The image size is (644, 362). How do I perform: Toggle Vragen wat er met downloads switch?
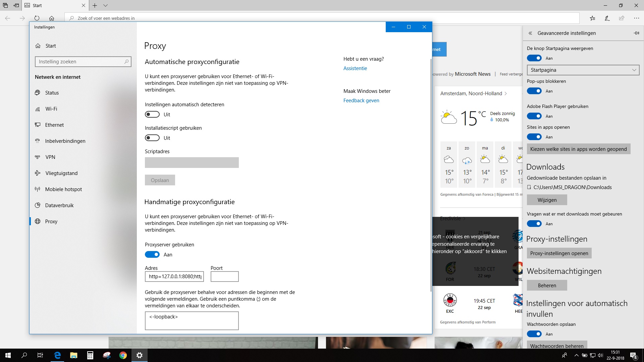tap(534, 224)
